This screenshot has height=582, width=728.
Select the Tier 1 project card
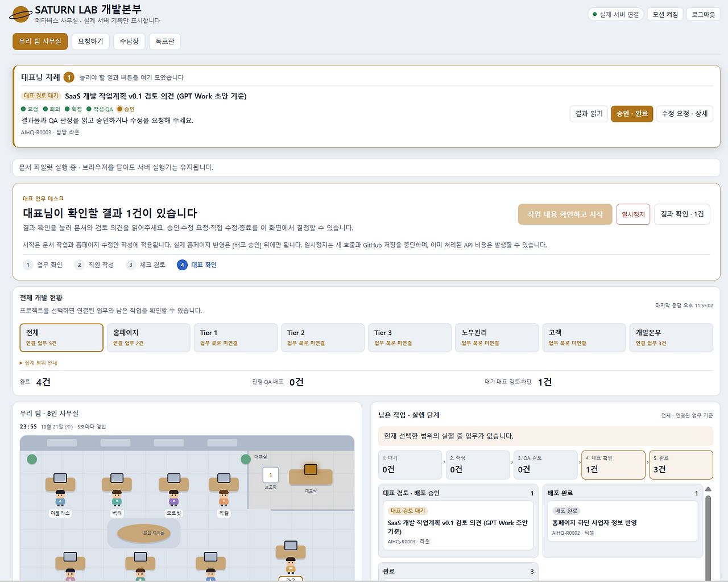235,338
